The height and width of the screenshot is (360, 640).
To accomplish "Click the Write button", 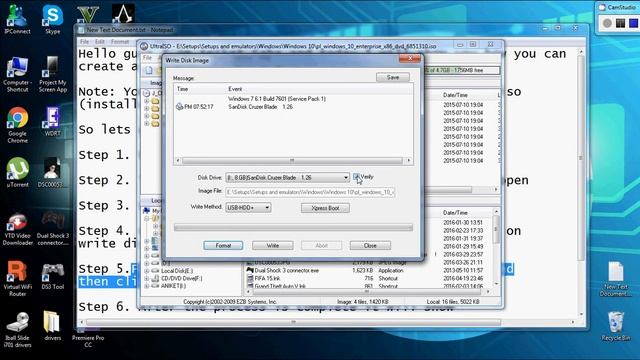I will tap(273, 245).
